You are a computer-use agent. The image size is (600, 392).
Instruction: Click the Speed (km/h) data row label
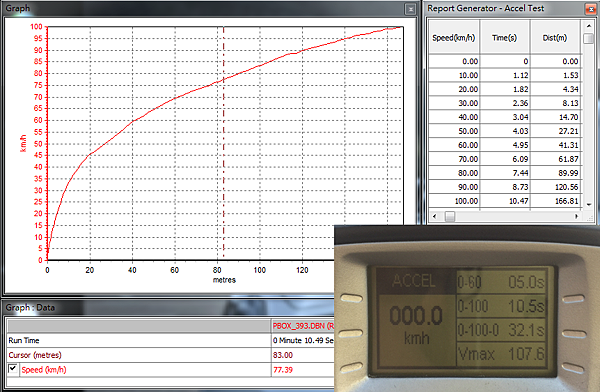click(x=44, y=370)
